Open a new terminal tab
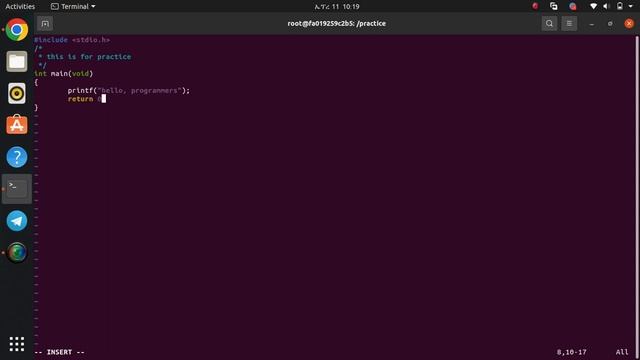 click(x=45, y=24)
